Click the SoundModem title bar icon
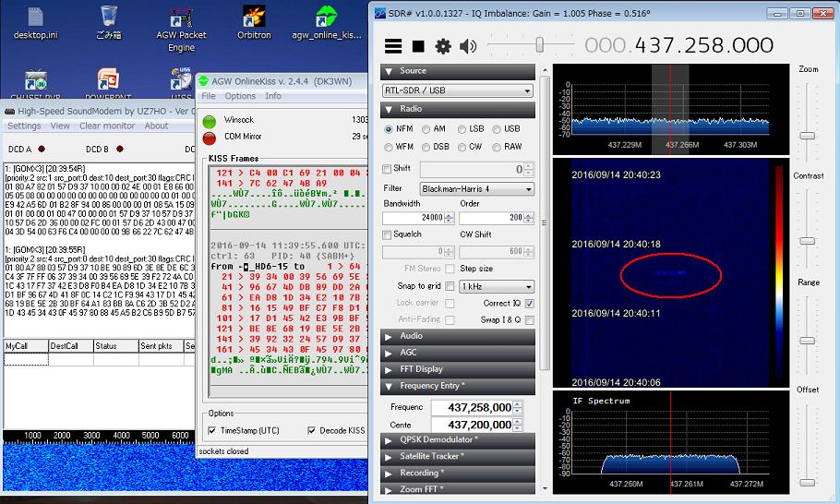 pyautogui.click(x=9, y=112)
